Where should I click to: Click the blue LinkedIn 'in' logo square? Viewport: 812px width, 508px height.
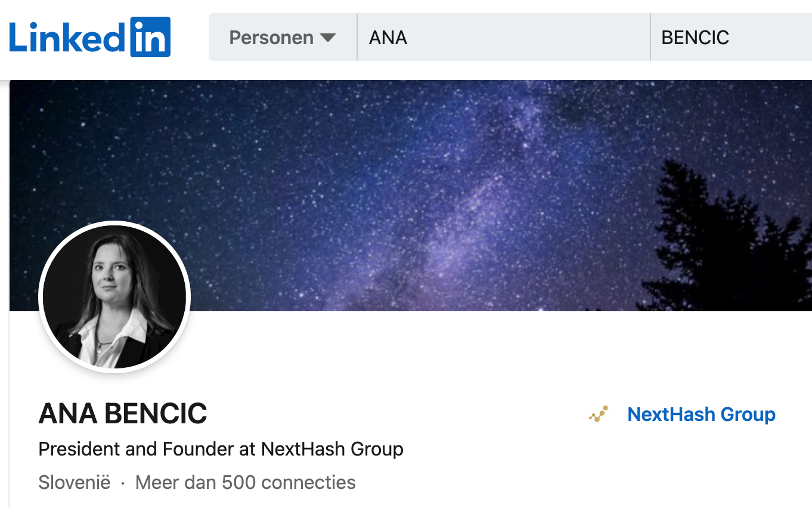click(150, 37)
